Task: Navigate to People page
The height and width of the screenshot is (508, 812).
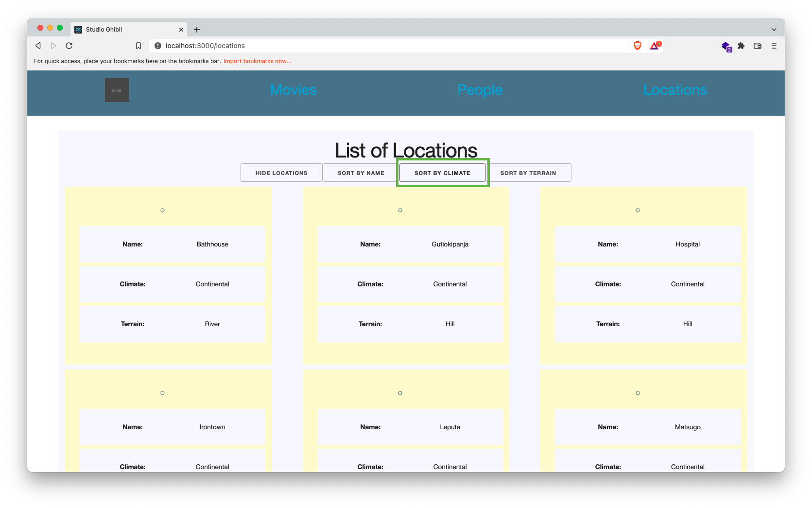Action: [480, 90]
